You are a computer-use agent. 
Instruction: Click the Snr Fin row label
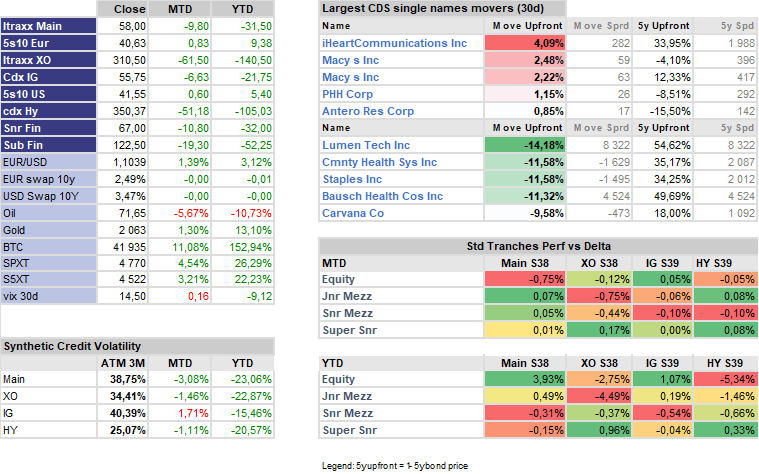(x=48, y=128)
